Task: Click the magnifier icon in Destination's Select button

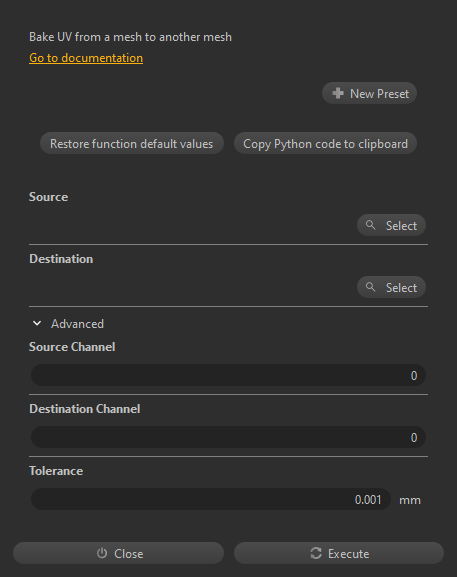Action: [371, 287]
